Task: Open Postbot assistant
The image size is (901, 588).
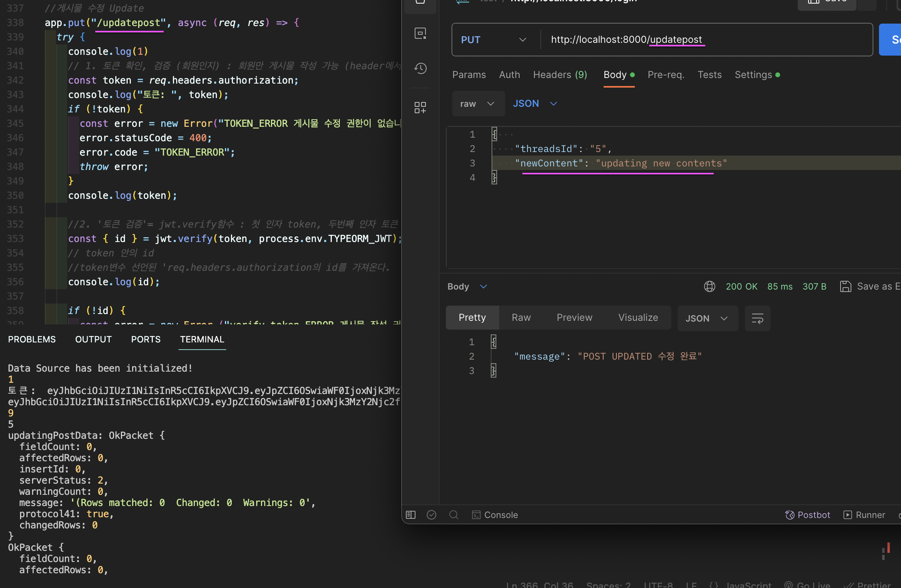Action: (808, 515)
